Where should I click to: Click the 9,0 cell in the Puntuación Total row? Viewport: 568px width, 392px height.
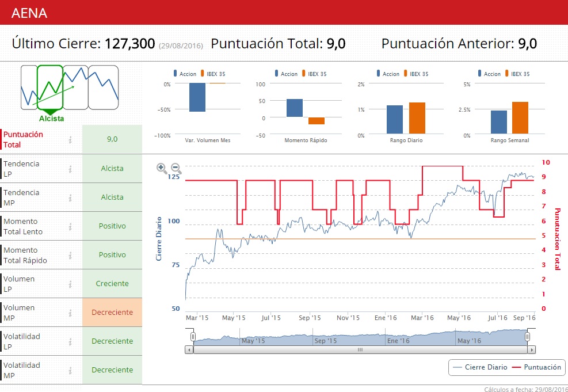tap(112, 139)
